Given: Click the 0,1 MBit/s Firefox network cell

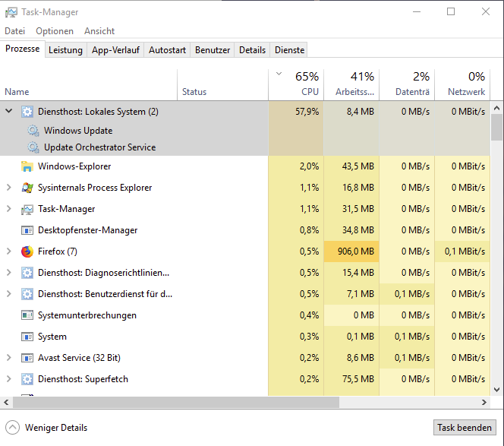Looking at the screenshot, I should 462,251.
